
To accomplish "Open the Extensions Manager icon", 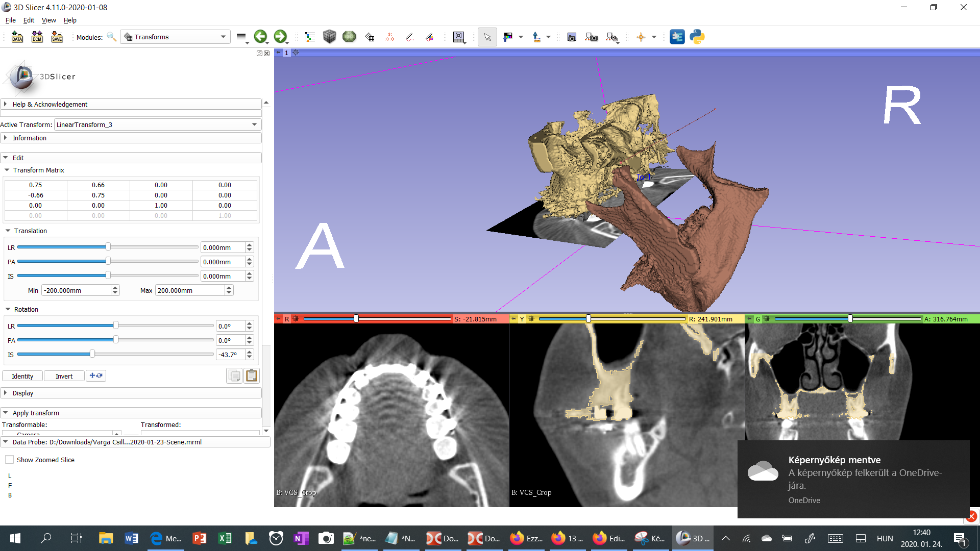I will tap(677, 37).
